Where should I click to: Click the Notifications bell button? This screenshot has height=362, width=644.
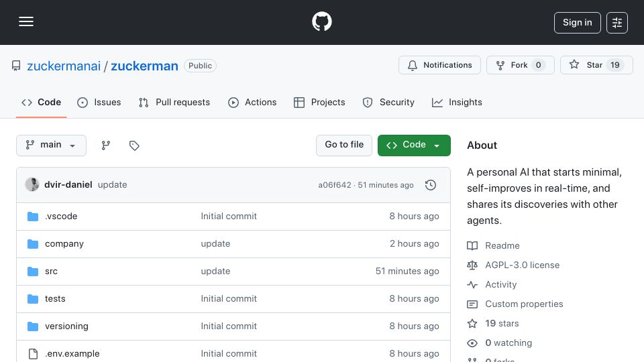pos(439,65)
